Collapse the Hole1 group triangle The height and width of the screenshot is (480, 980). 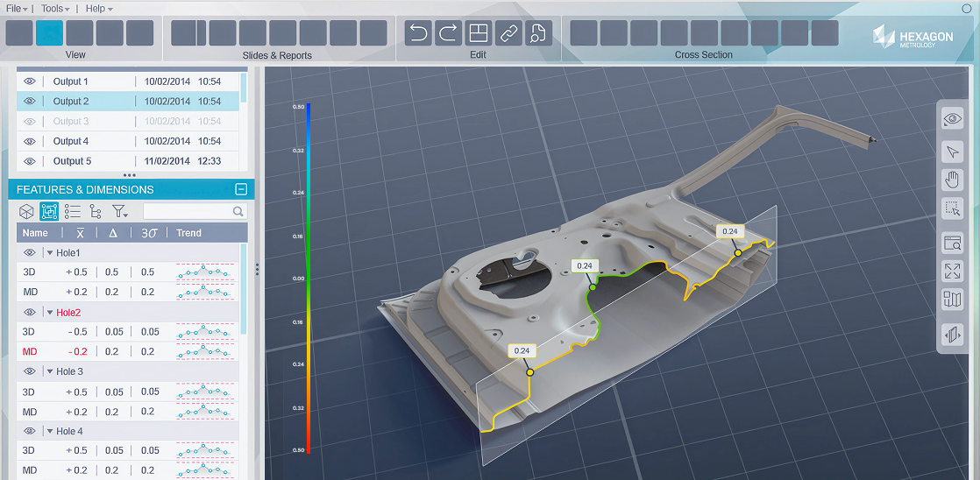pyautogui.click(x=49, y=253)
